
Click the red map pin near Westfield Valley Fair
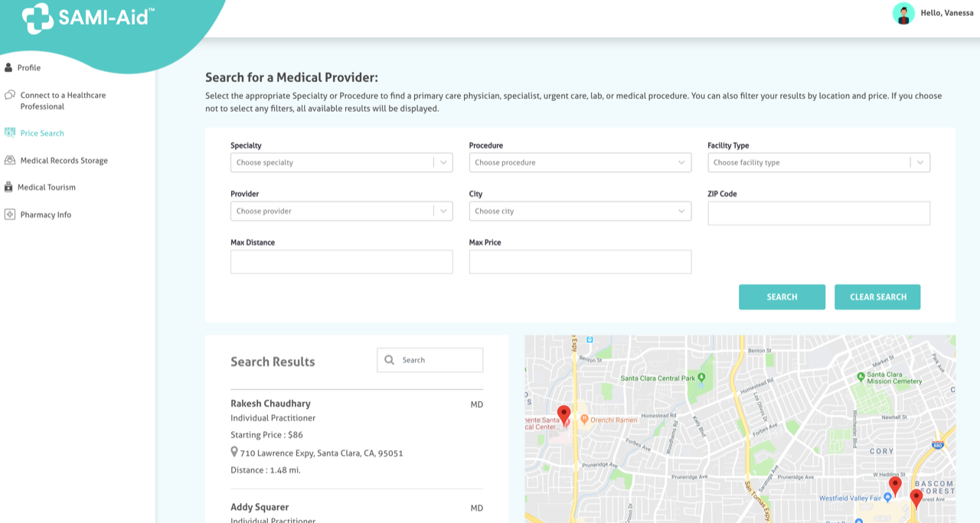pyautogui.click(x=894, y=485)
